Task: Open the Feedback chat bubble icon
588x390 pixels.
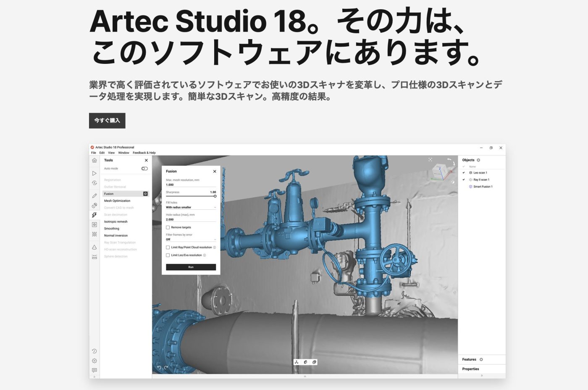Action: pos(94,370)
